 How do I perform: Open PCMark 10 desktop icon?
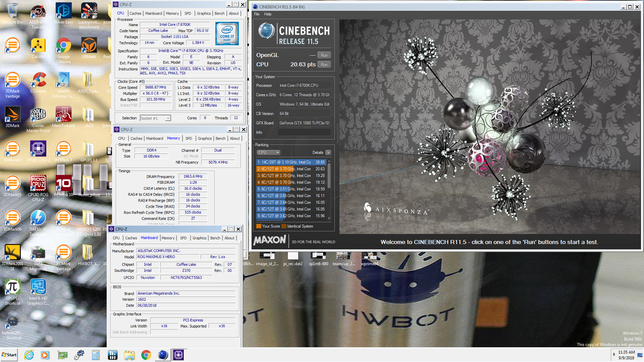[x=63, y=186]
